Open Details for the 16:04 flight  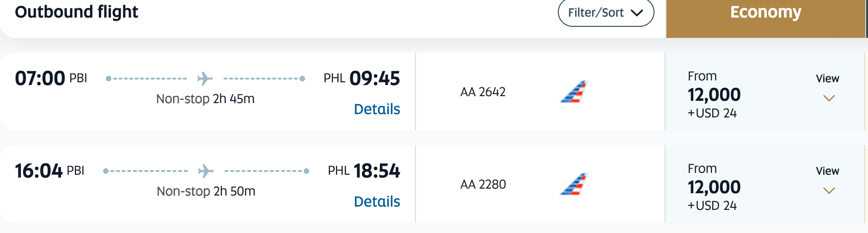(377, 202)
